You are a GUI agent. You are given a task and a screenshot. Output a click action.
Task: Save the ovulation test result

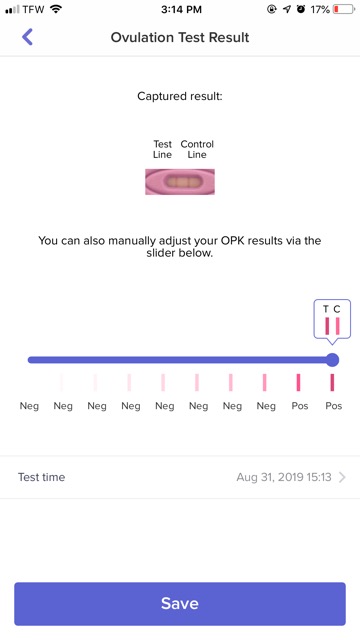point(180,604)
